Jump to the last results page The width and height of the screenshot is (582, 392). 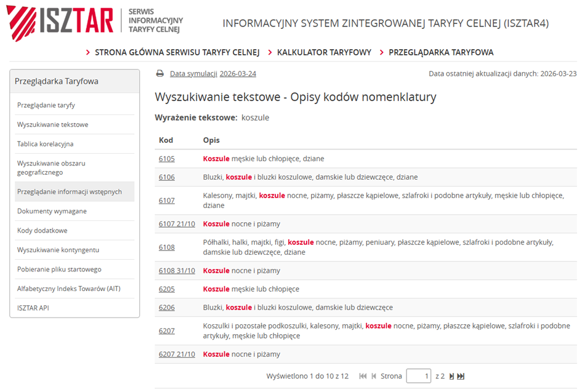pyautogui.click(x=461, y=376)
